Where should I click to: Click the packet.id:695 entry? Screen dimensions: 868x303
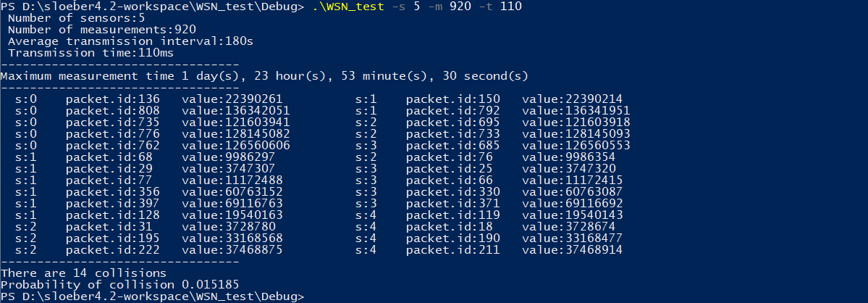[x=452, y=123]
